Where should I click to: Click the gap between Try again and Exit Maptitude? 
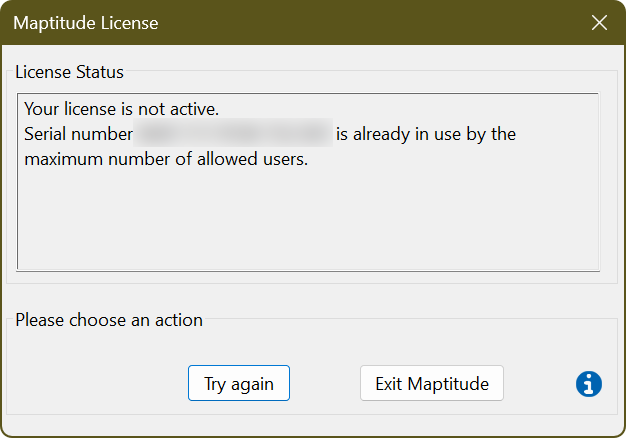(325, 383)
